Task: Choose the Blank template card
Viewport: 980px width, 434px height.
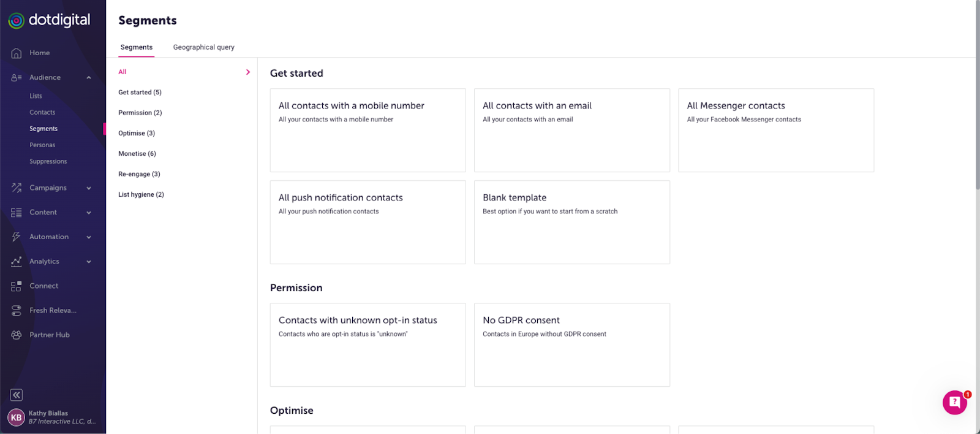Action: click(x=571, y=222)
